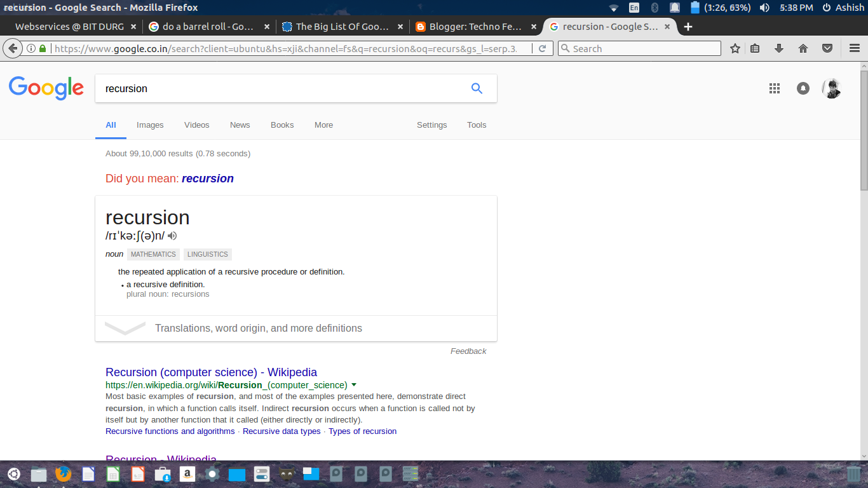Screen dimensions: 868x488
Task: Launch LibreOffice Writer from the dock
Action: pyautogui.click(x=88, y=474)
